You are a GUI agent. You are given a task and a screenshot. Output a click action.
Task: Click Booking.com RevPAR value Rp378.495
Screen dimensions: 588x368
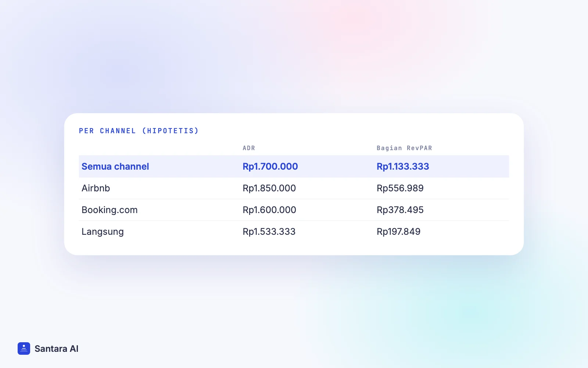(x=400, y=210)
